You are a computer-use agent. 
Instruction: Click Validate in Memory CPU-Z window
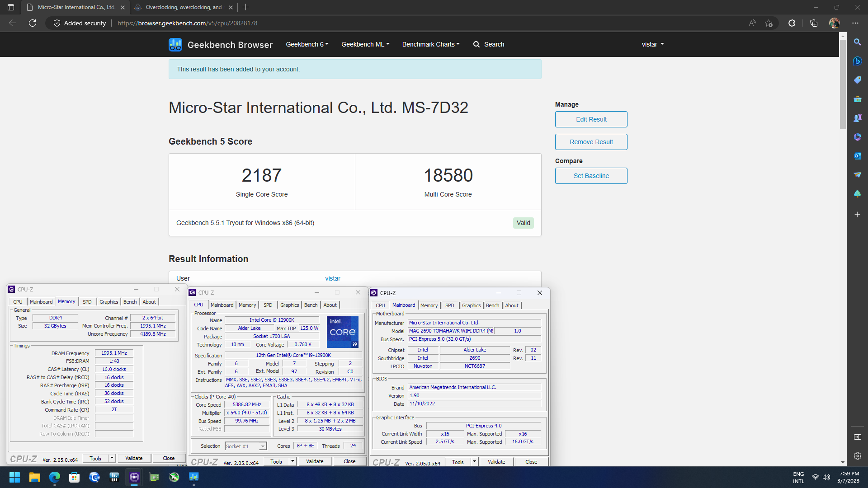(x=134, y=458)
